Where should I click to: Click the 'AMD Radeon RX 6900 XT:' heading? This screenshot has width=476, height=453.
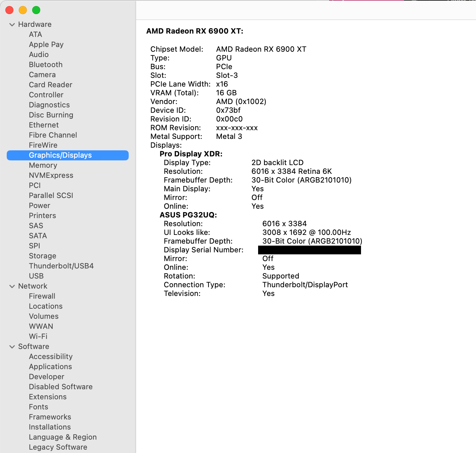195,31
